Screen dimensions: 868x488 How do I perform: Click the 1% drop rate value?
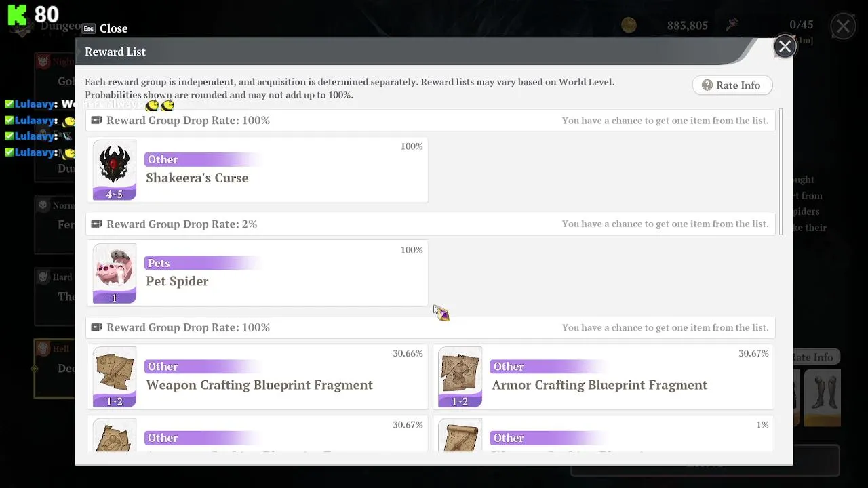[x=762, y=425]
